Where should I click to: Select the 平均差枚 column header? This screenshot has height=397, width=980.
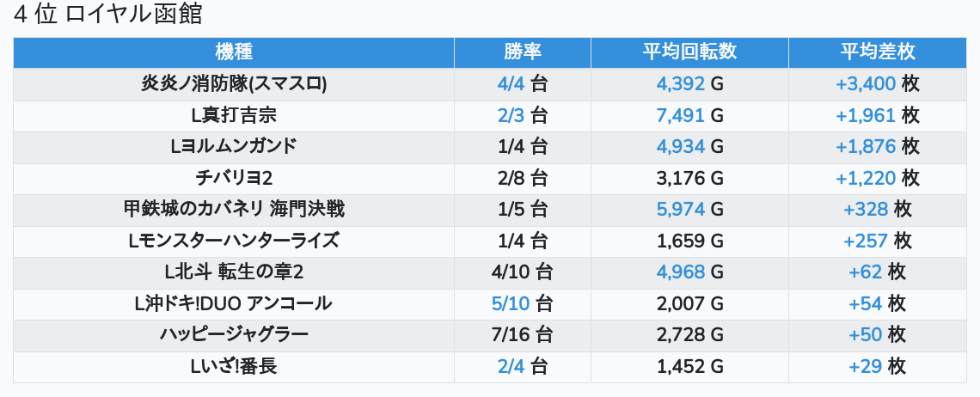point(877,52)
